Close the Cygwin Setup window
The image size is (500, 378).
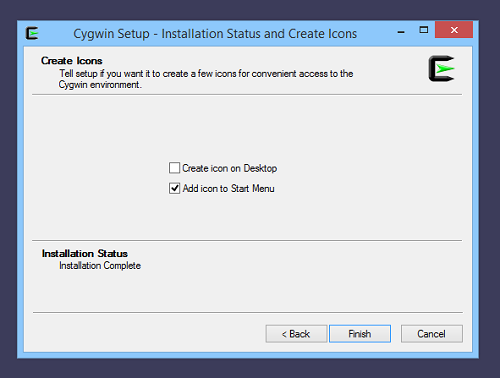point(454,30)
